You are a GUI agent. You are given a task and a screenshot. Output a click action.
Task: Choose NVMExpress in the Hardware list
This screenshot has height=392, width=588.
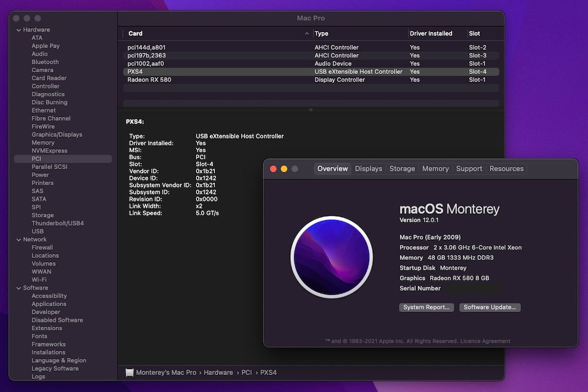(x=49, y=151)
